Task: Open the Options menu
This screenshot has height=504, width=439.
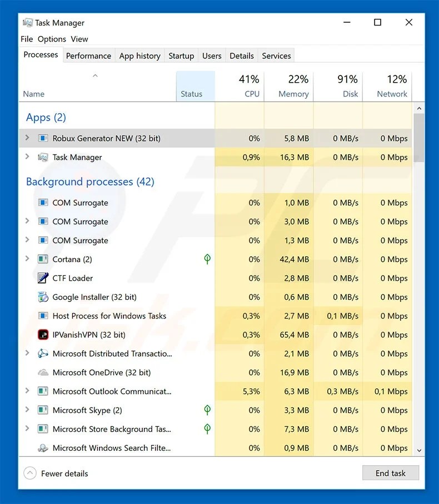Action: (x=52, y=39)
